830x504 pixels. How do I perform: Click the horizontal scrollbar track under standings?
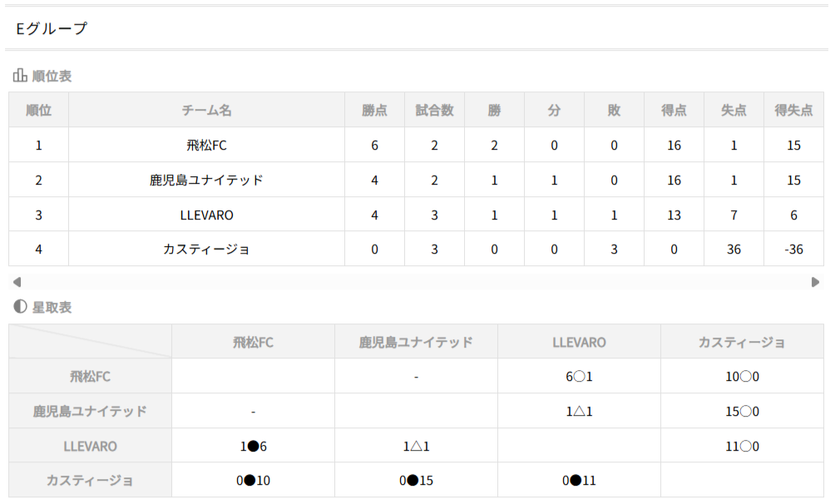tap(416, 282)
